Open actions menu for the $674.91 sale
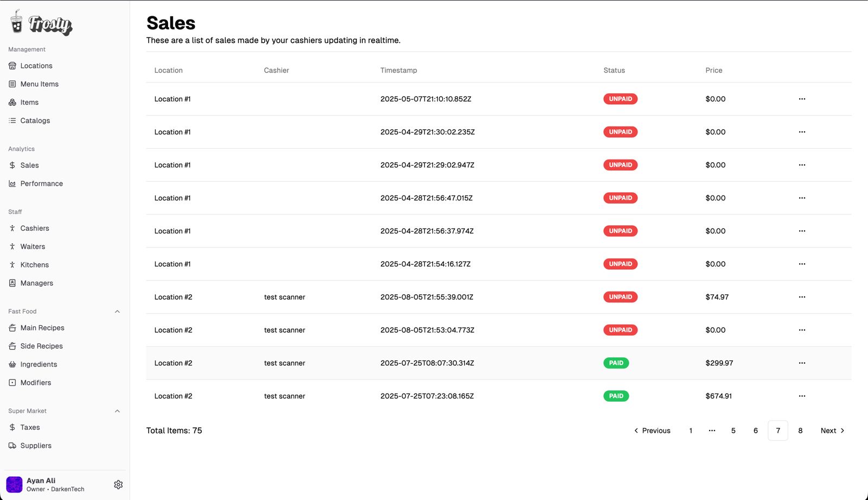This screenshot has width=868, height=500. [x=802, y=396]
